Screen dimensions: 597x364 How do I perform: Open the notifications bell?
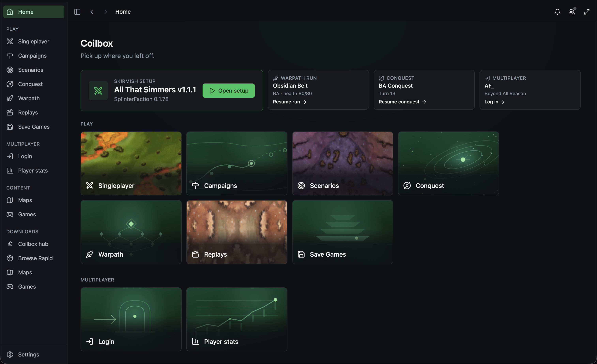(557, 12)
